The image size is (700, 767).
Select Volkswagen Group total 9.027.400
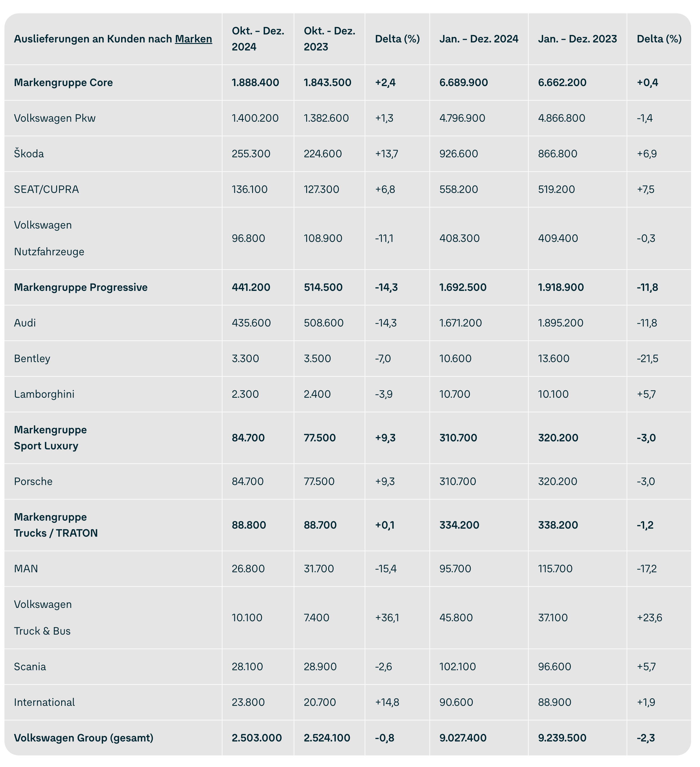point(463,738)
